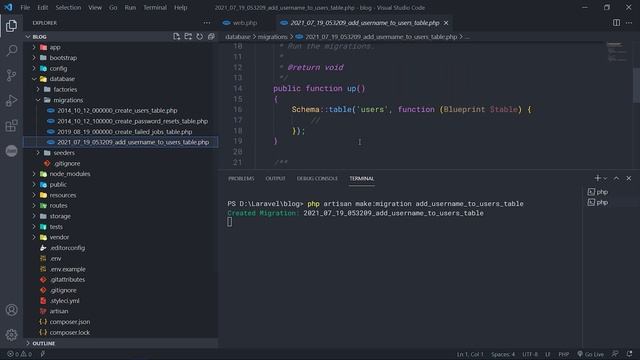Click the New File icon in BLOG header
This screenshot has width=640, height=360.
coord(176,37)
